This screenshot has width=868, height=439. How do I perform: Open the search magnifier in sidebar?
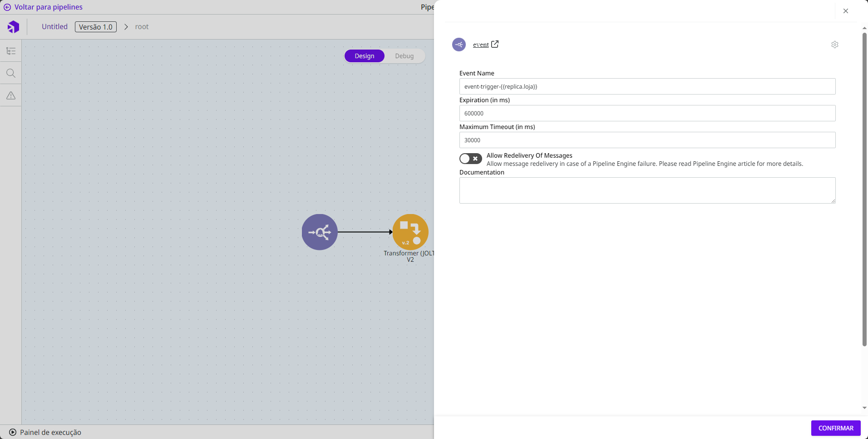coord(11,73)
